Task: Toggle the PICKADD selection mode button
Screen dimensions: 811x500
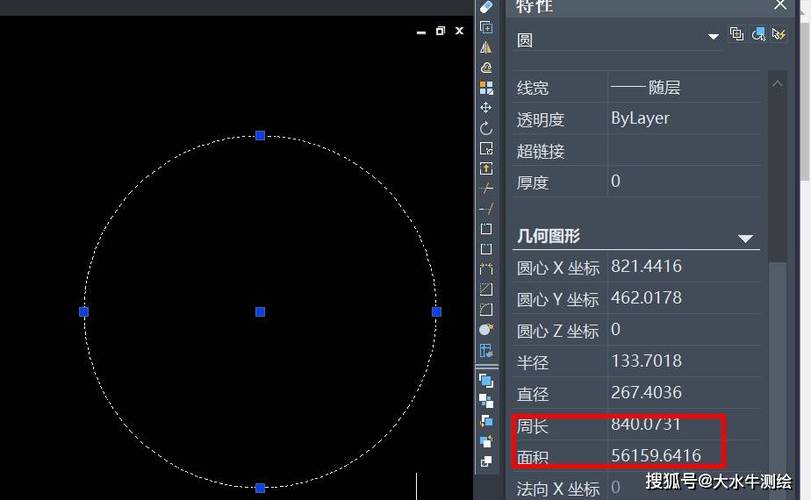Action: 737,35
